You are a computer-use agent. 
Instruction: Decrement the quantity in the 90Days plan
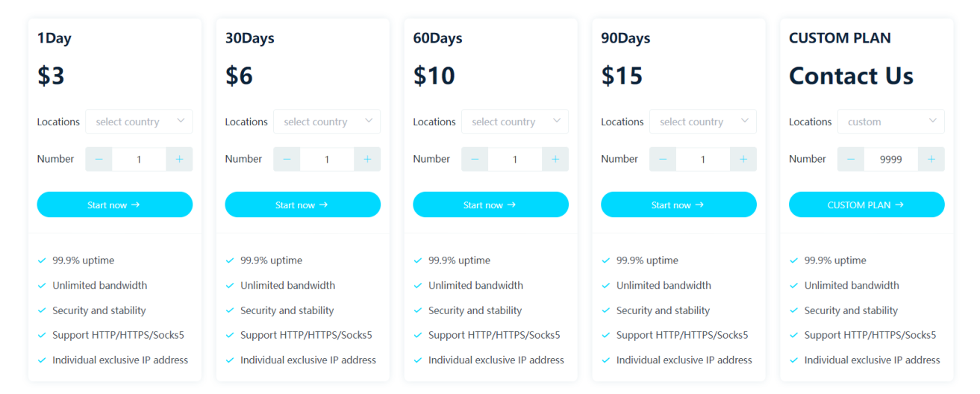coord(663,159)
